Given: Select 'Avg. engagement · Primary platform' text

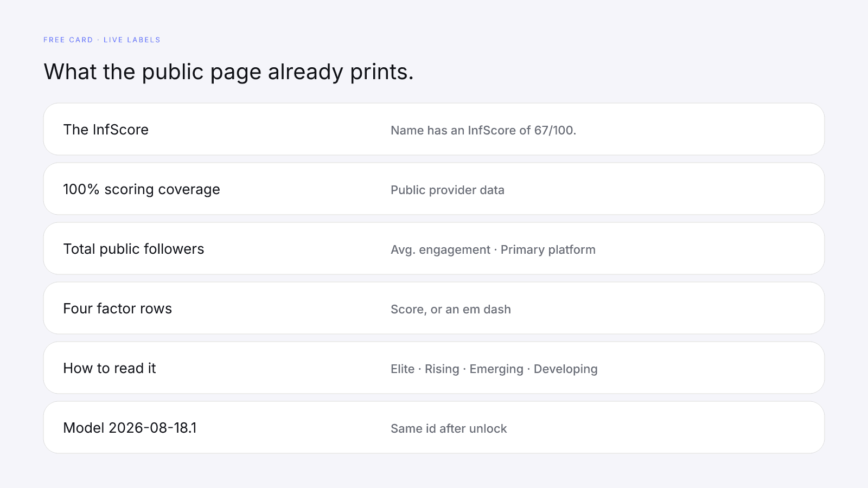Looking at the screenshot, I should (493, 249).
